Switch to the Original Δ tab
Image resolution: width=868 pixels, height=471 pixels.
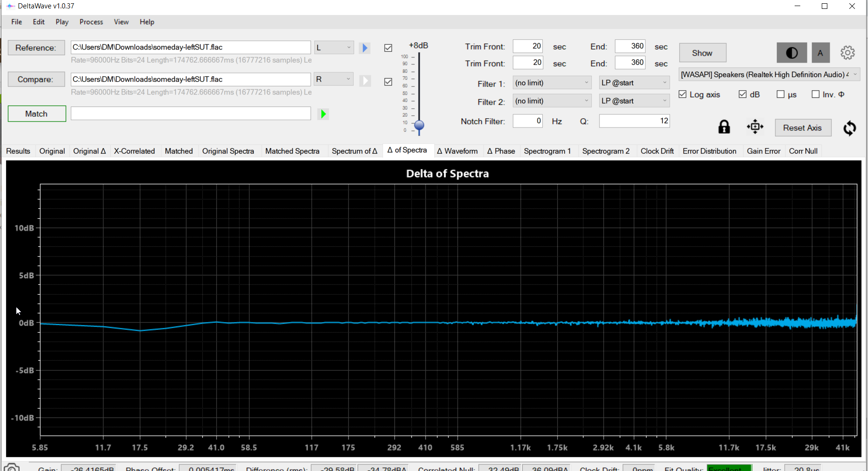click(90, 151)
